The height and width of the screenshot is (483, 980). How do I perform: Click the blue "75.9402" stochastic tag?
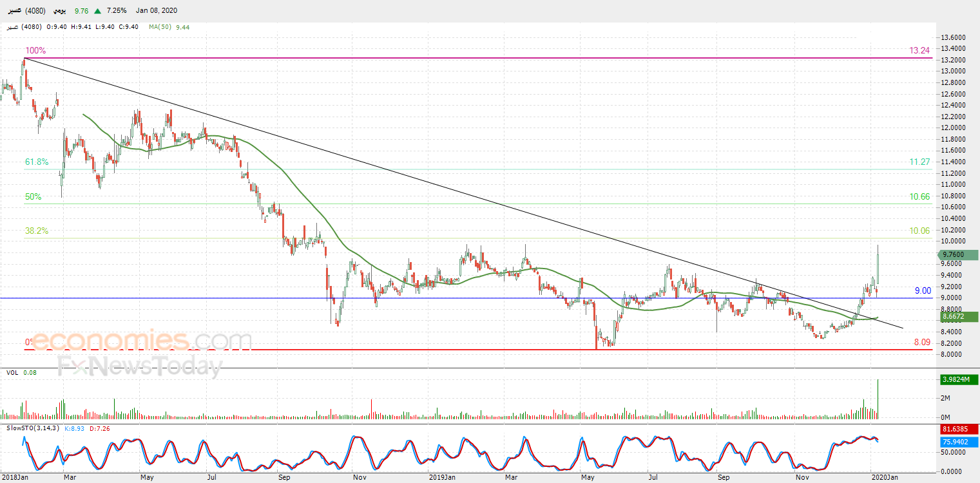click(958, 442)
